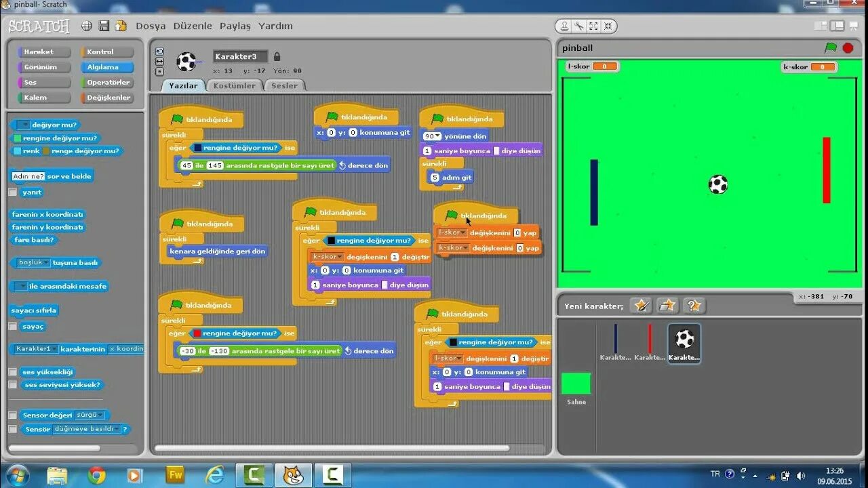Click the paint new sprite button

(640, 305)
